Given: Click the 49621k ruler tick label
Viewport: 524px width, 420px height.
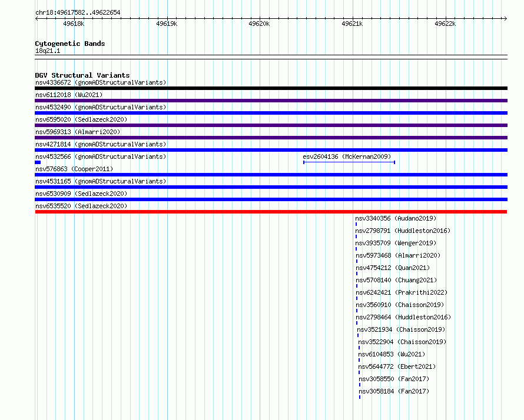Looking at the screenshot, I should (352, 24).
